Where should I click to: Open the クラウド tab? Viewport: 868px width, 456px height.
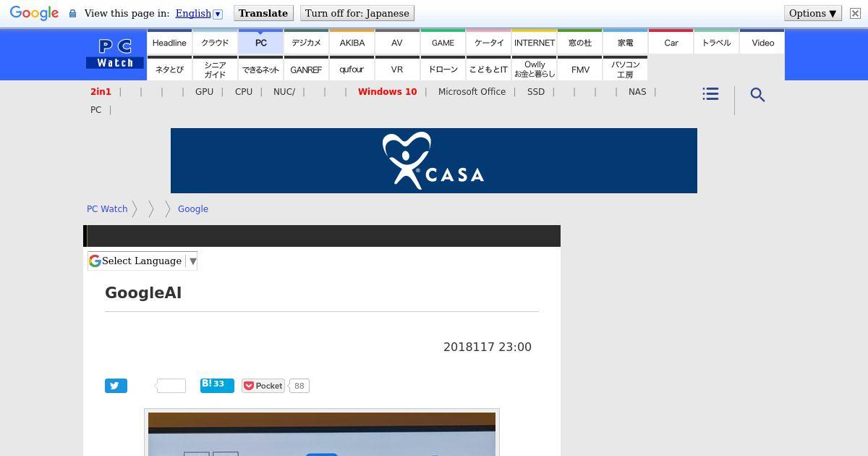[215, 42]
